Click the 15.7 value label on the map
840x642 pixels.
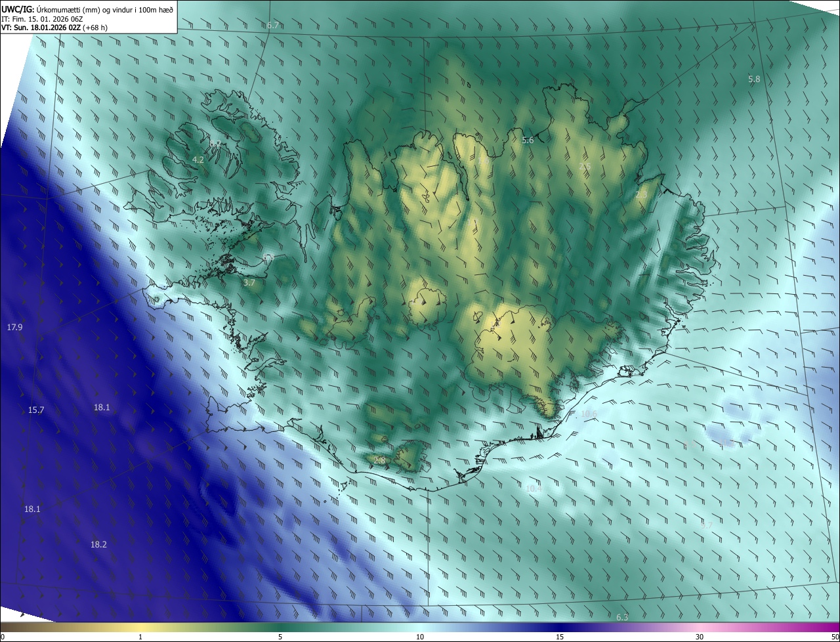pos(36,410)
